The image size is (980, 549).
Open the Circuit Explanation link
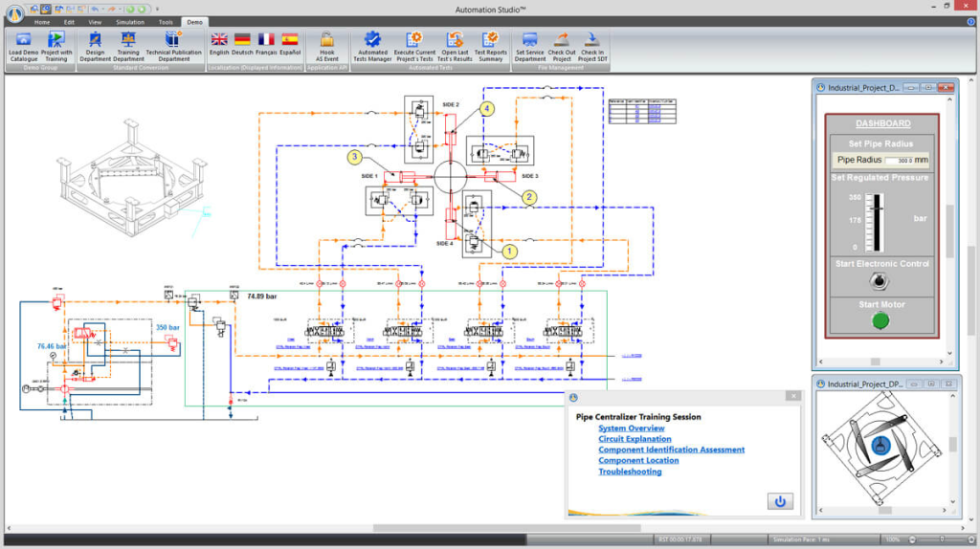point(635,438)
